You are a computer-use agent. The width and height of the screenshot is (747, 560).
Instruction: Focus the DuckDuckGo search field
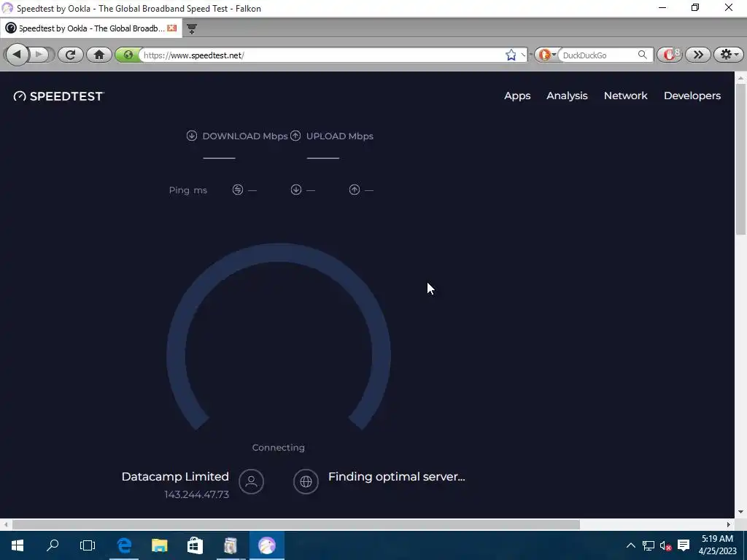tap(598, 55)
